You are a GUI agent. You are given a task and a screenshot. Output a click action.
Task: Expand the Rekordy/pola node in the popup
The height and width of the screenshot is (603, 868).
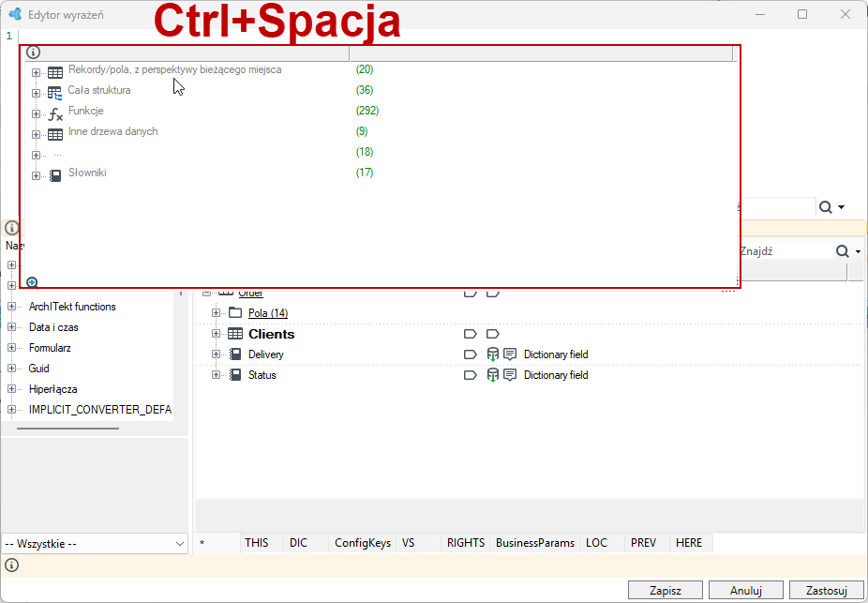[x=36, y=72]
